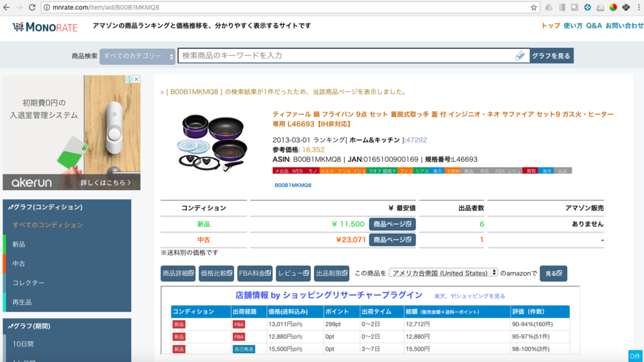Click the red WEB tag

(x=297, y=171)
